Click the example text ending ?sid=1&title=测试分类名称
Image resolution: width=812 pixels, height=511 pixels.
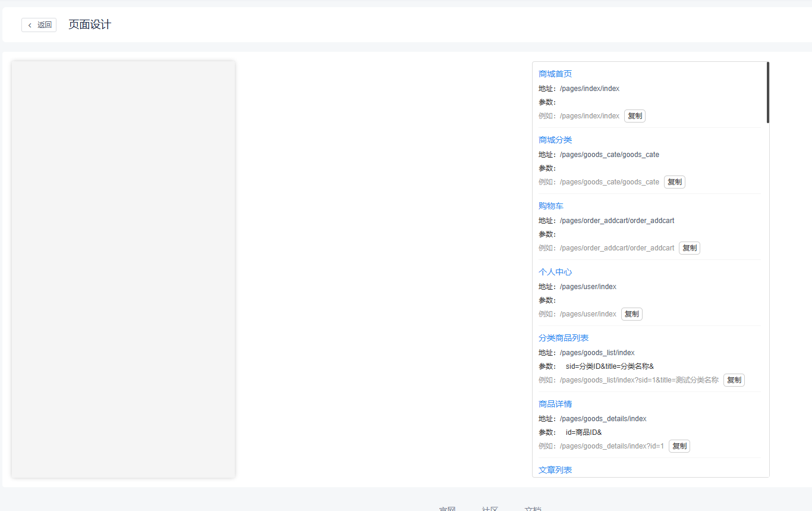click(639, 380)
